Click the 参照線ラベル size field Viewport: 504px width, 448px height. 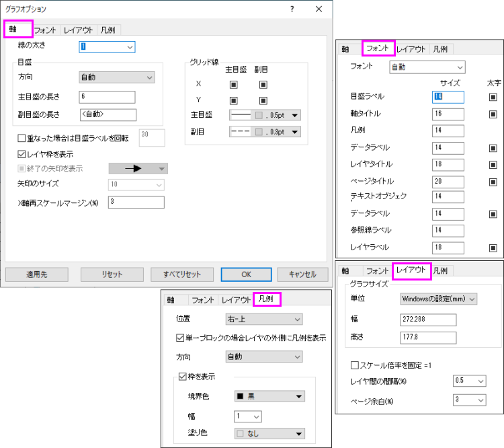click(448, 231)
